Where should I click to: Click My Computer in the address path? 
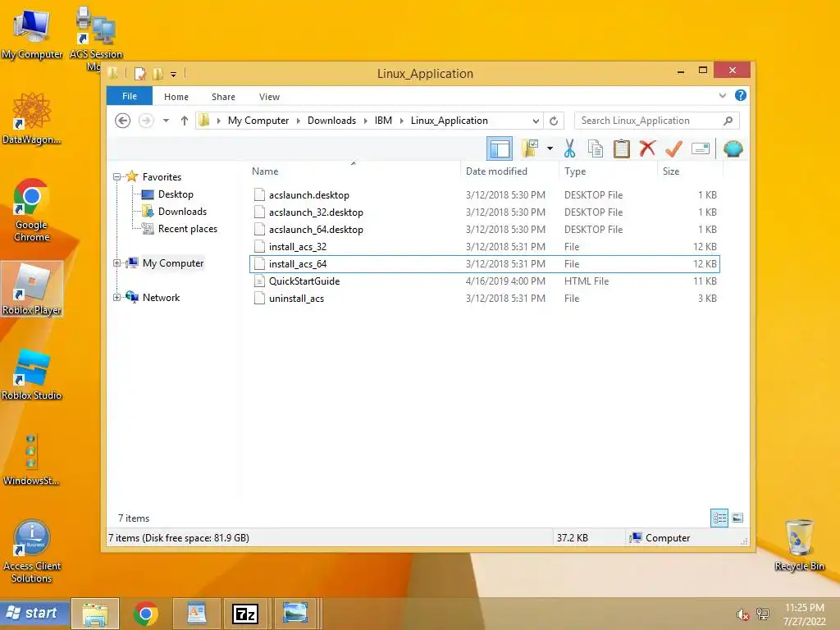tap(258, 121)
